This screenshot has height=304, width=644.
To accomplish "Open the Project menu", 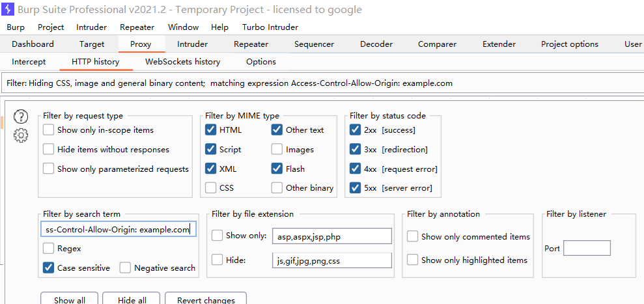I will point(51,27).
